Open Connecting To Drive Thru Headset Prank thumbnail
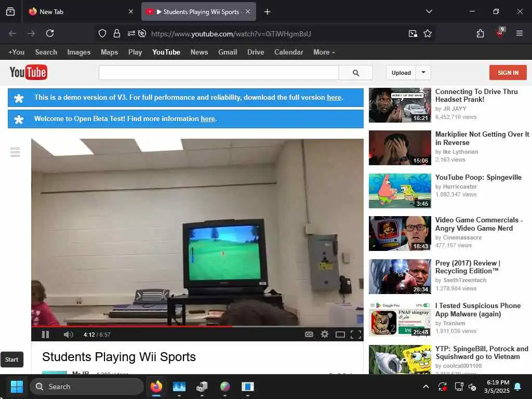Screen dimensions: 532x399 (400, 105)
